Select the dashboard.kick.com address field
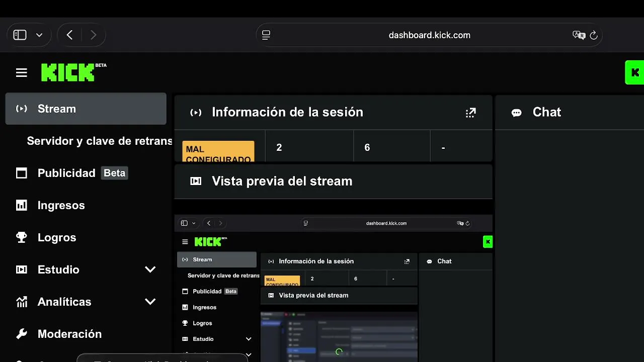The height and width of the screenshot is (362, 644). 429,35
